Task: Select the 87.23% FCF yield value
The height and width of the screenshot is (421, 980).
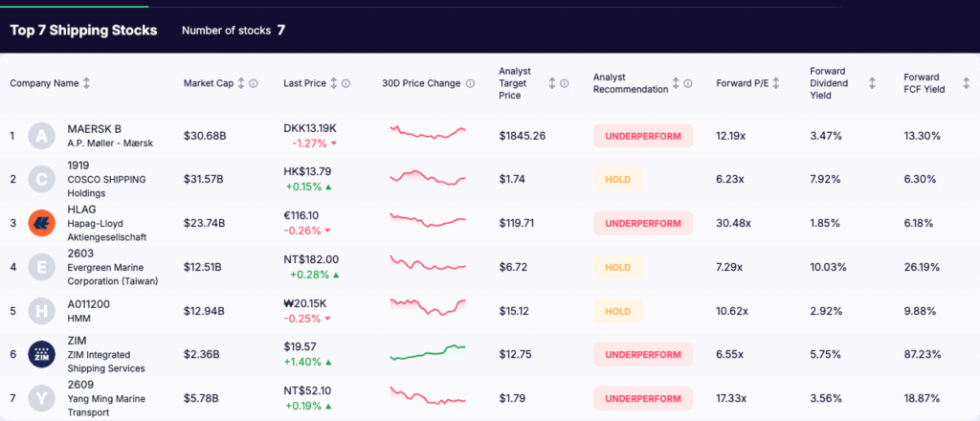Action: point(922,355)
